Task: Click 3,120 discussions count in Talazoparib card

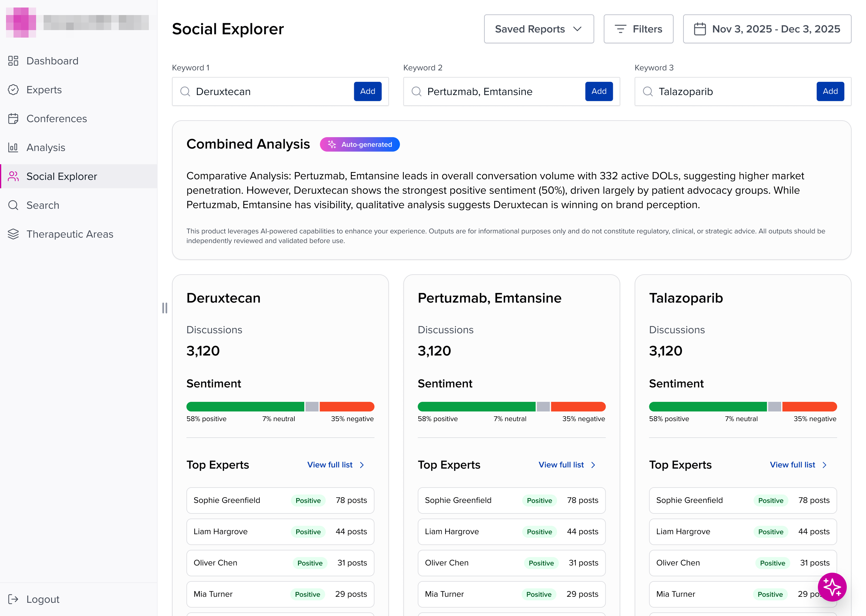Action: click(x=665, y=351)
